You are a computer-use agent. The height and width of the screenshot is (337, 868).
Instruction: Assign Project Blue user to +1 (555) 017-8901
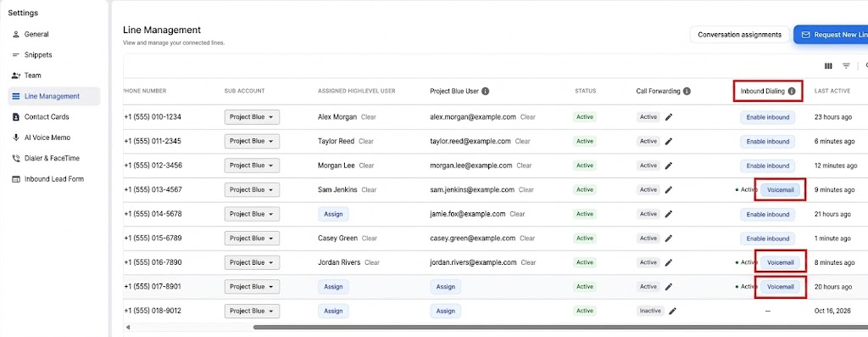point(445,287)
